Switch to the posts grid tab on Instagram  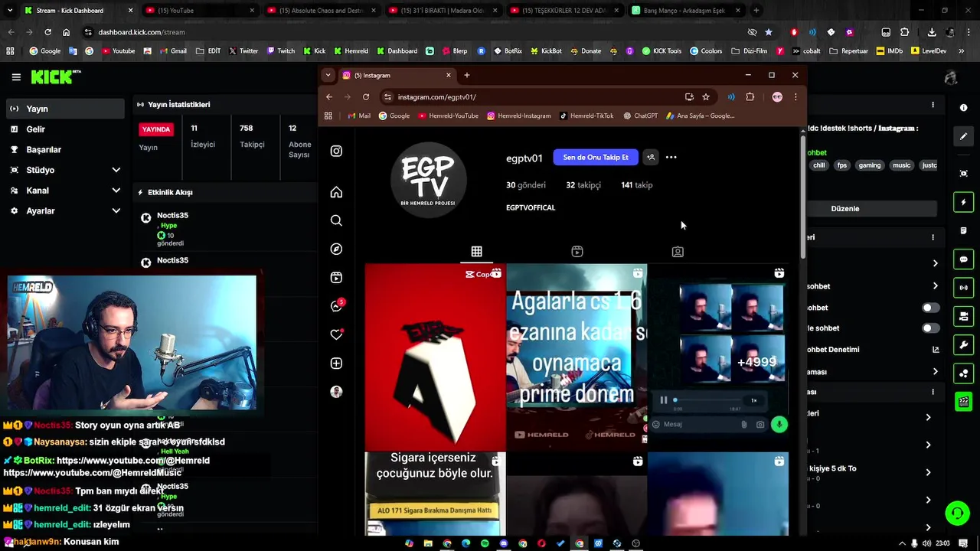coord(476,252)
